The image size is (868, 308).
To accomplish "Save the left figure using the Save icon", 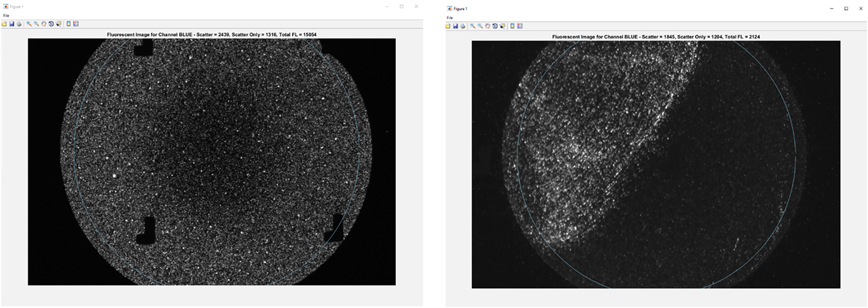I will coord(12,23).
